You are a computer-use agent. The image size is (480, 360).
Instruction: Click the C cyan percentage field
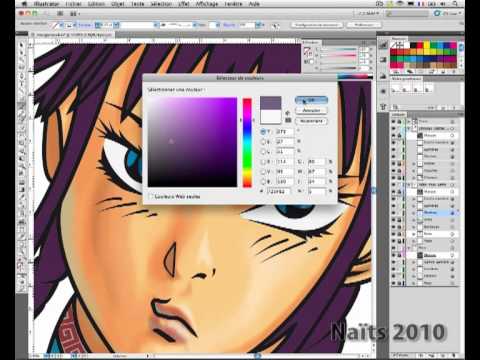click(317, 162)
